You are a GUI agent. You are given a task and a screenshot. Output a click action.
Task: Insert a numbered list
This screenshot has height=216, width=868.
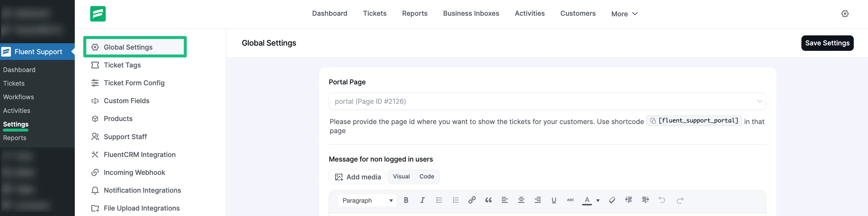click(x=456, y=200)
